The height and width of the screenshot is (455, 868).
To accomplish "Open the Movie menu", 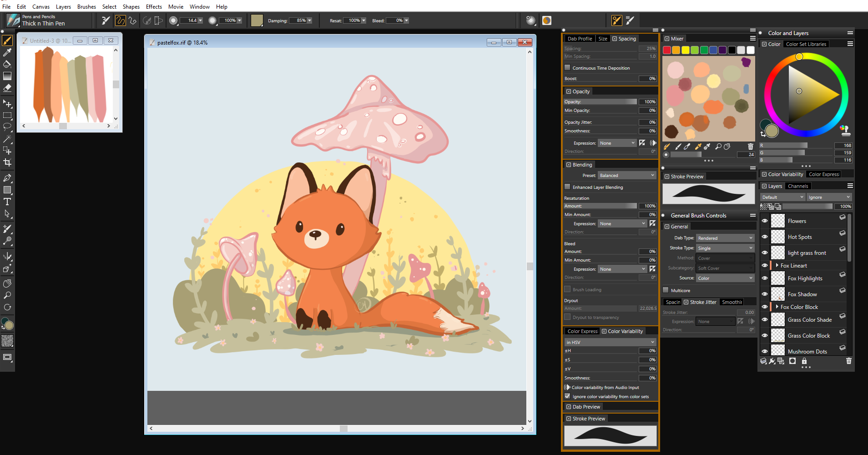I will coord(176,6).
